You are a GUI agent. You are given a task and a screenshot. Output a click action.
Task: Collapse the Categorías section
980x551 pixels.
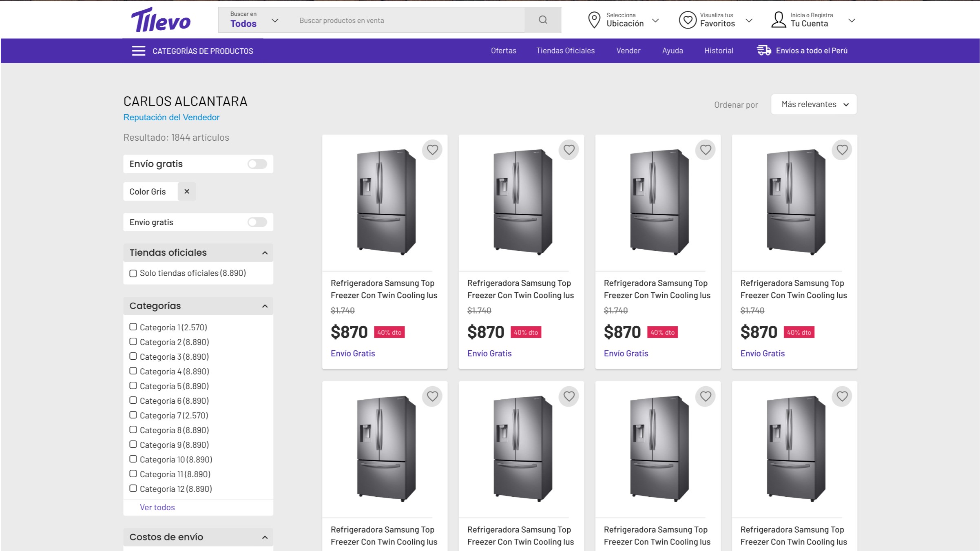point(265,306)
